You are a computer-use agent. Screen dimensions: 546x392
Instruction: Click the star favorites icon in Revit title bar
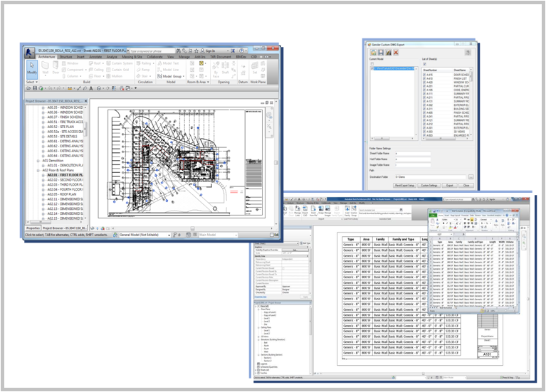196,51
